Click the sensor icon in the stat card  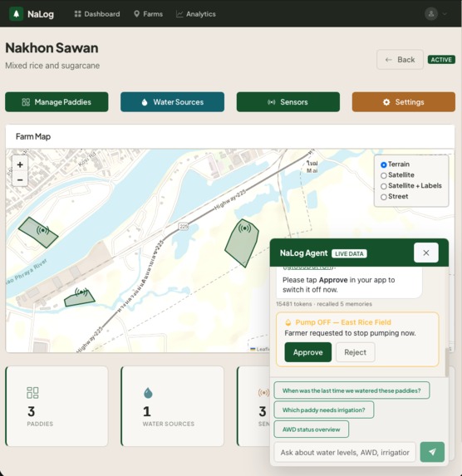point(263,393)
